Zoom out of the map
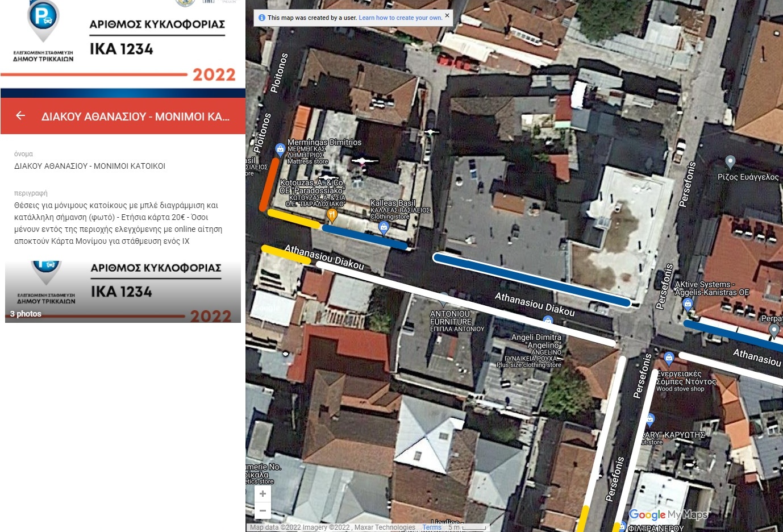Viewport: 783px width, 532px height. tap(263, 511)
